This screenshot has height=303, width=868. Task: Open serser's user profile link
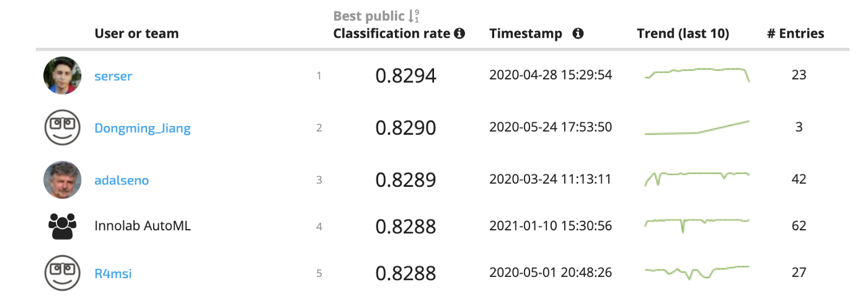point(113,76)
